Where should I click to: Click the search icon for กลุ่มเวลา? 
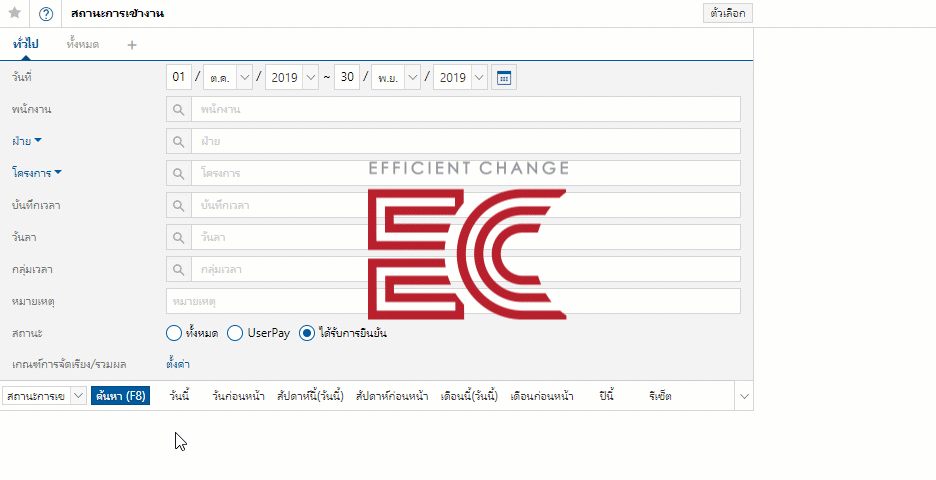click(x=178, y=269)
